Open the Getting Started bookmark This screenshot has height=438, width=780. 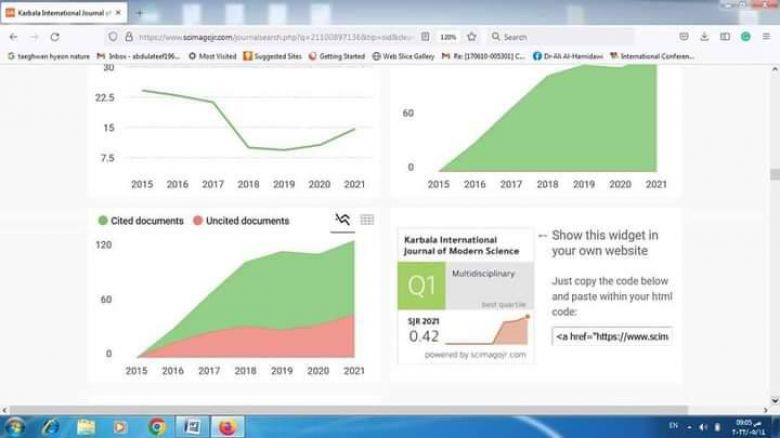pyautogui.click(x=336, y=56)
